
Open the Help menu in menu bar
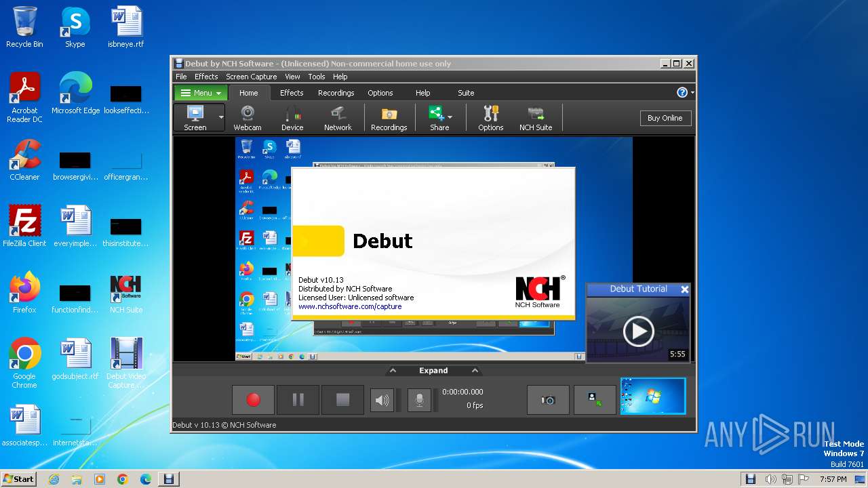tap(340, 77)
